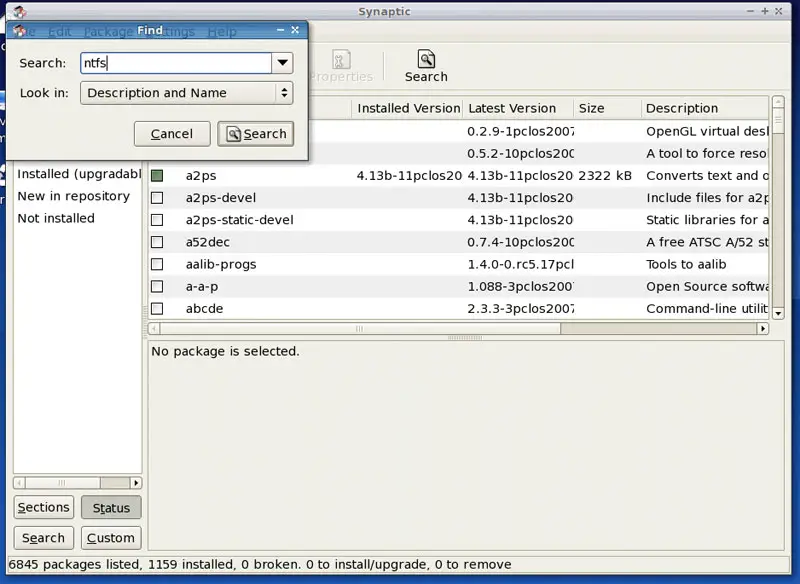
Task: Click the package list horizontal scrollbar thumb
Action: (360, 328)
